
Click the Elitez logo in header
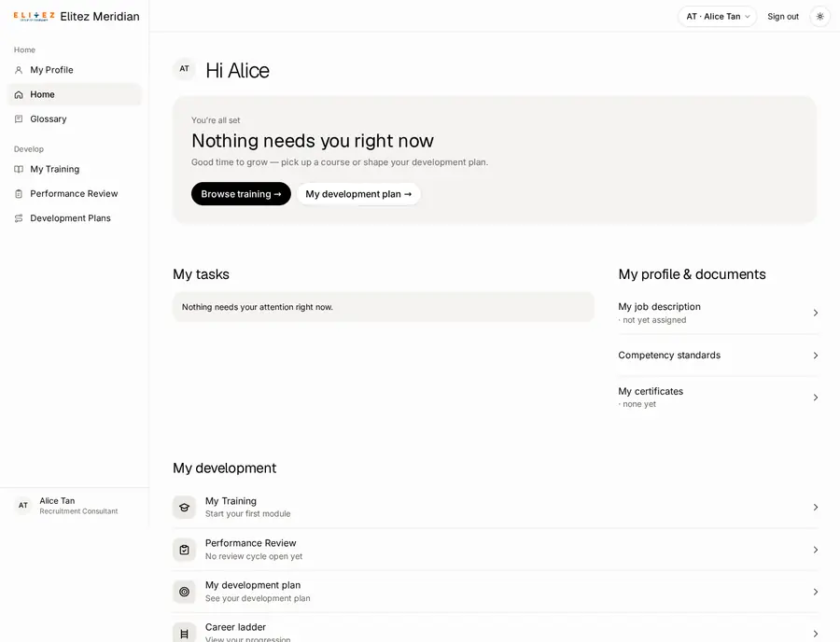(34, 17)
